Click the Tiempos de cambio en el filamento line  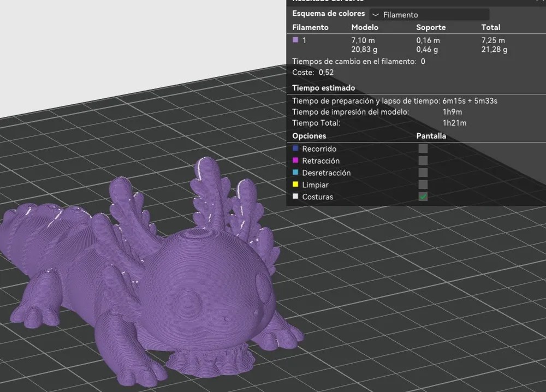click(x=359, y=61)
